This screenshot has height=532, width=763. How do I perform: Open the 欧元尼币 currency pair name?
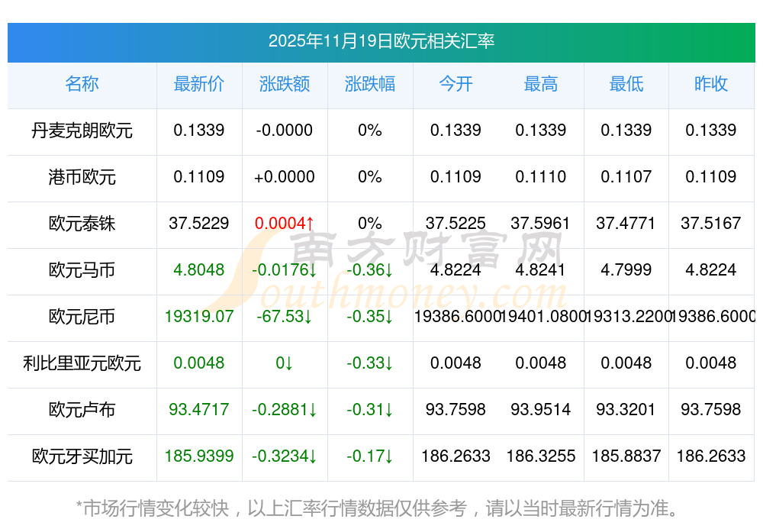click(x=82, y=317)
